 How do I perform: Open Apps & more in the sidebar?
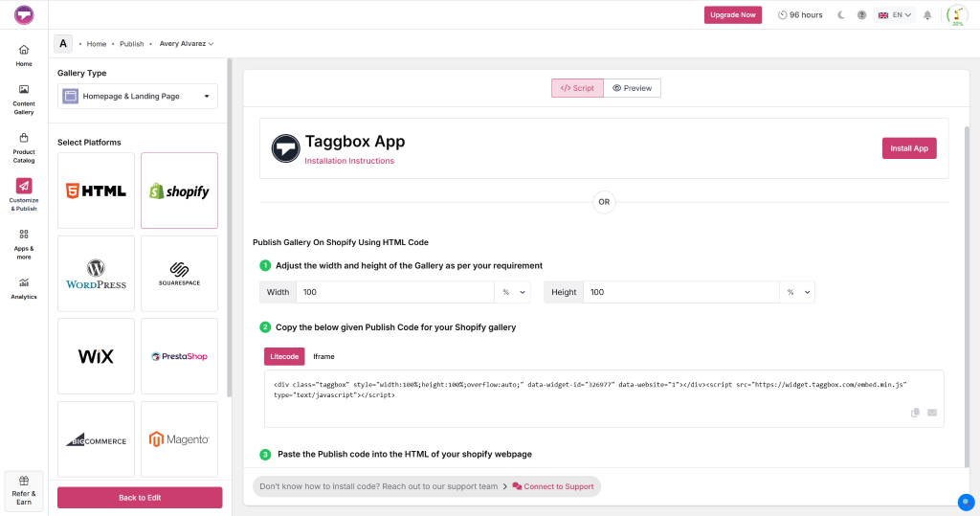click(24, 244)
